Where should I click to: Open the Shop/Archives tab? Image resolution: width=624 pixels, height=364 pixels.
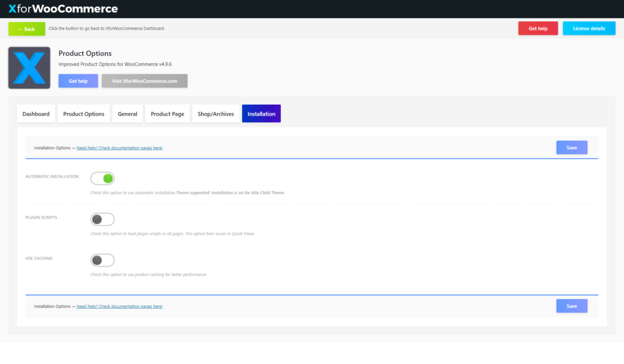tap(216, 114)
